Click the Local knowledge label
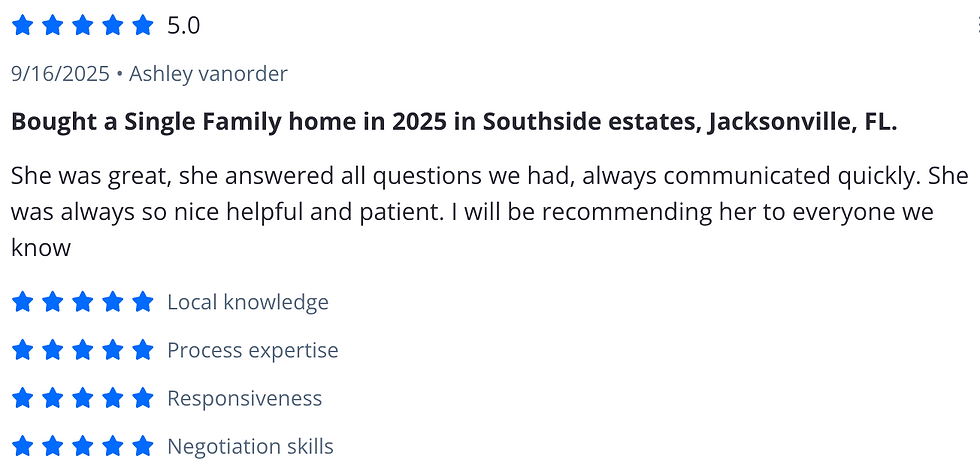 click(248, 302)
